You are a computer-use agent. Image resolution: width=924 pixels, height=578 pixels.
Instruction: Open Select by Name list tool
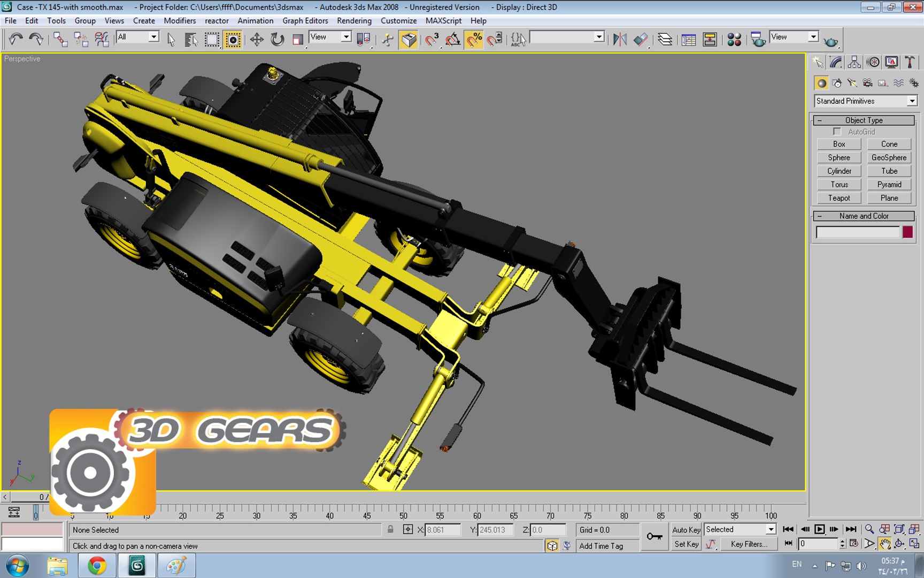[x=191, y=40]
